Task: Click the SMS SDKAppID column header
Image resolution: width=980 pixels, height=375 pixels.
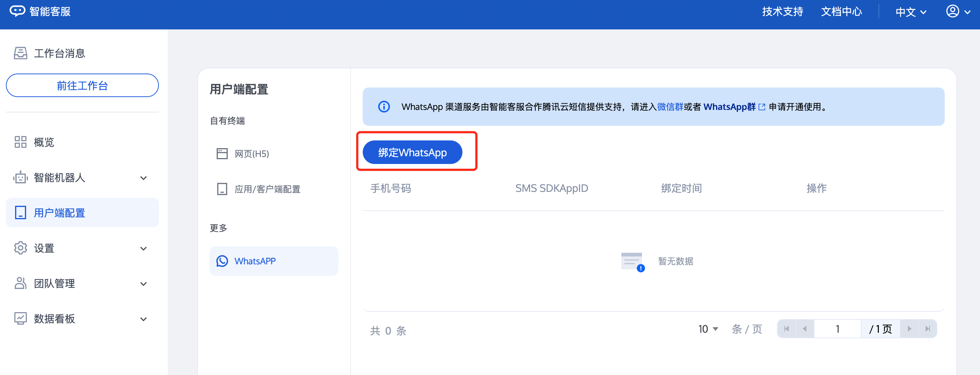Action: 552,188
